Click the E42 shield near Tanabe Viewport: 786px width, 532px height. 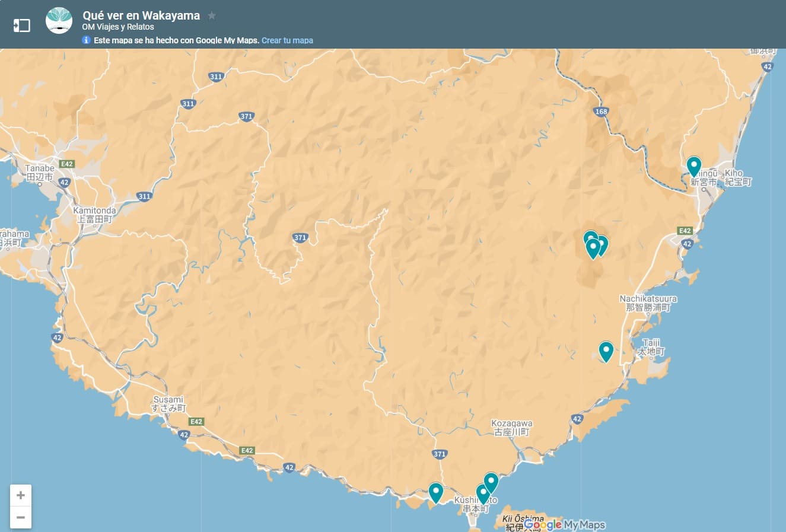tap(66, 164)
